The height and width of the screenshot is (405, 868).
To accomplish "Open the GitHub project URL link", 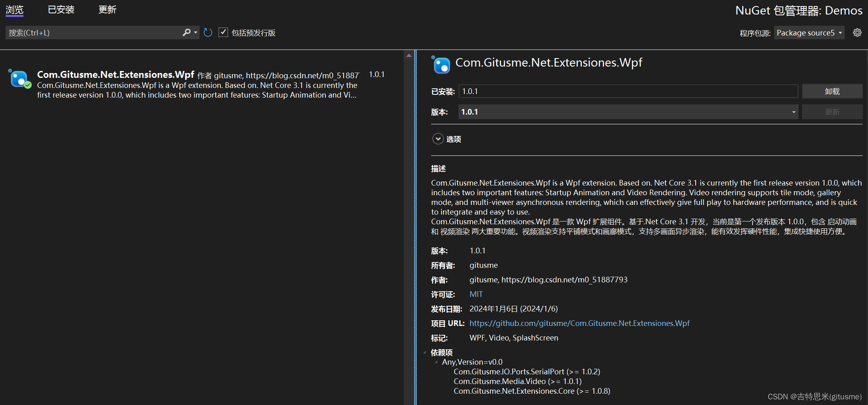I will pyautogui.click(x=579, y=323).
